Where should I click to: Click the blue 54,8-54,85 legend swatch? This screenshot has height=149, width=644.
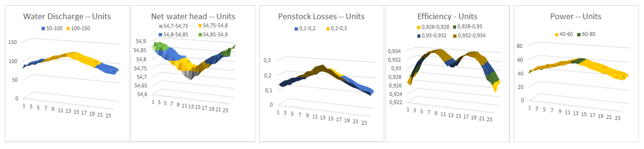[160, 35]
